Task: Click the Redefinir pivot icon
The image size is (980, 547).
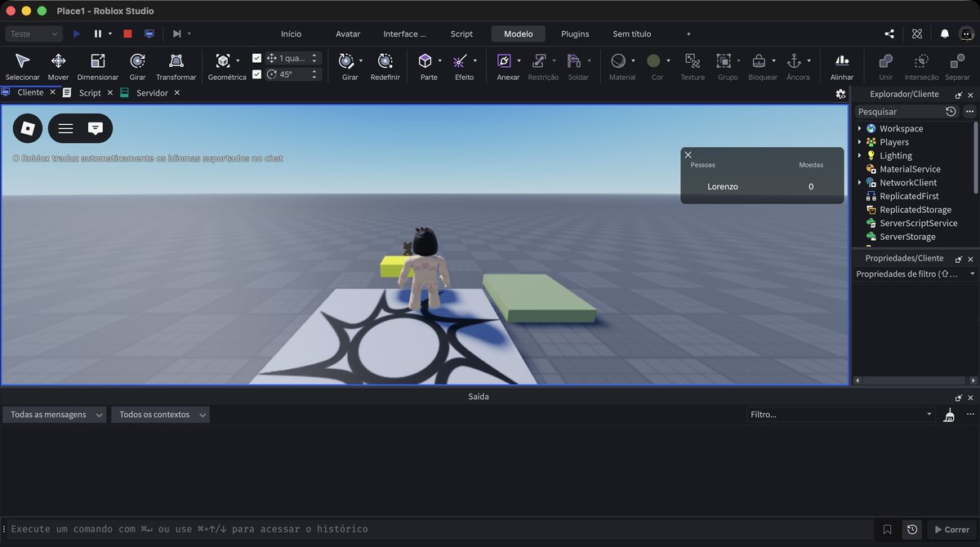Action: pyautogui.click(x=385, y=61)
